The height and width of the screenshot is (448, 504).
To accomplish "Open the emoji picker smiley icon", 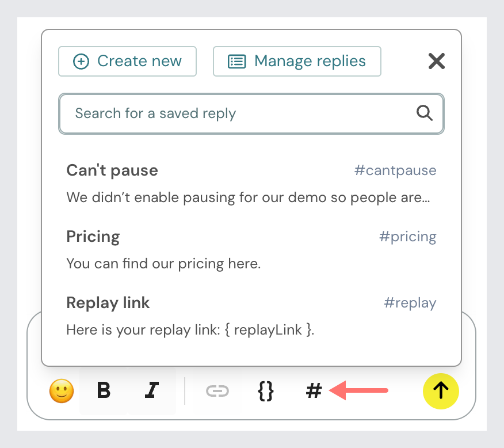I will point(62,392).
